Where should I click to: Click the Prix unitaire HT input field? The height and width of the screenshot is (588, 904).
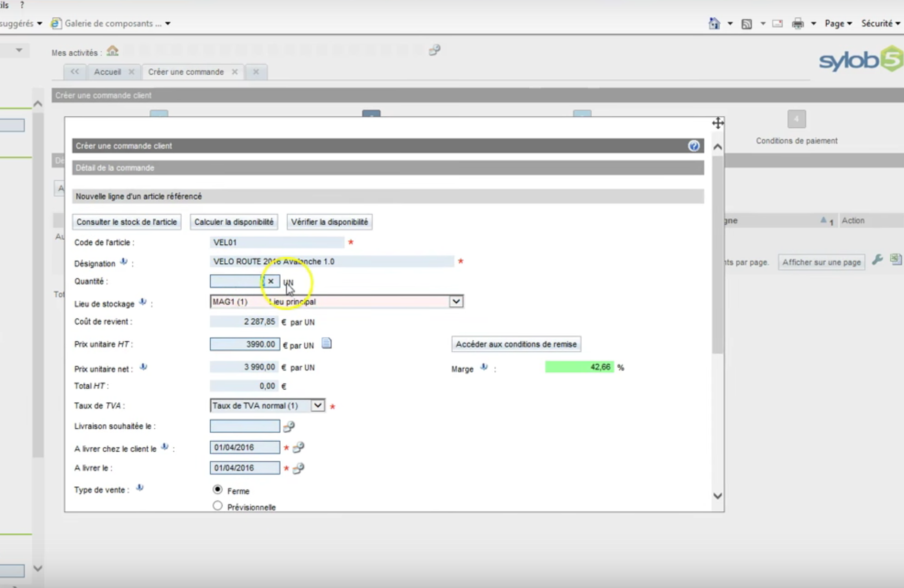(x=245, y=344)
